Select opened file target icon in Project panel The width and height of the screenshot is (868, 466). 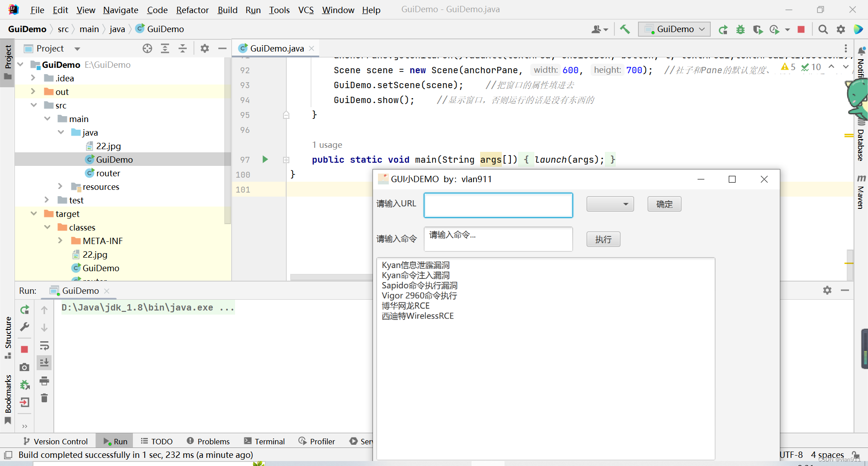point(147,48)
